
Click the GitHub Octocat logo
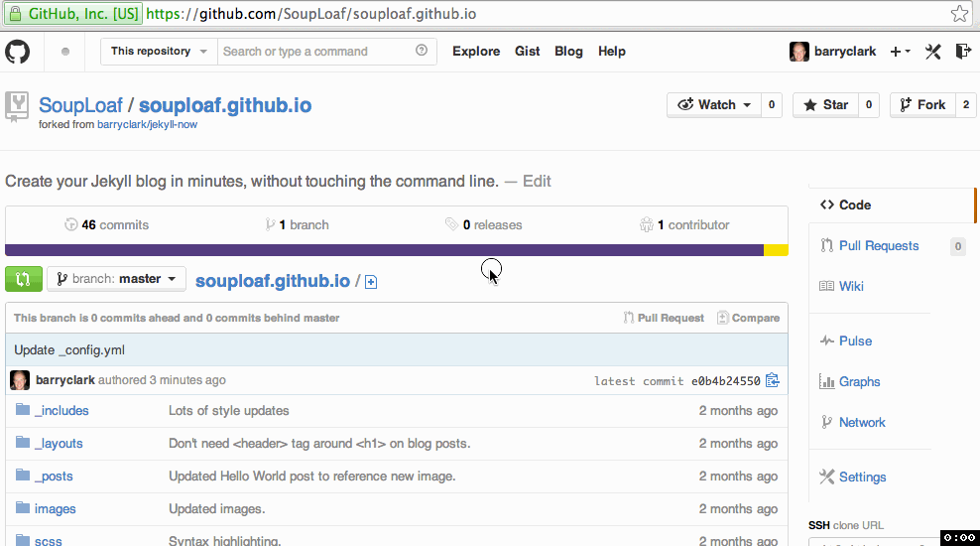(x=18, y=52)
